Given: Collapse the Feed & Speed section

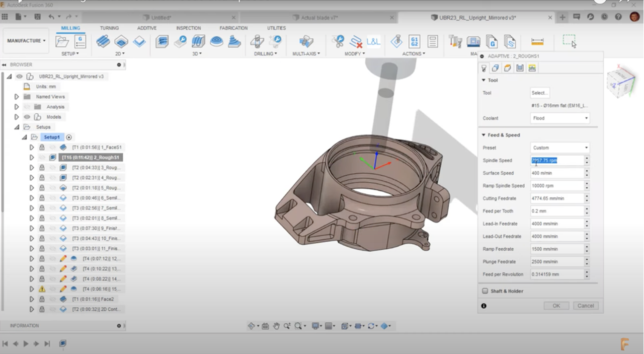Looking at the screenshot, I should [x=484, y=135].
